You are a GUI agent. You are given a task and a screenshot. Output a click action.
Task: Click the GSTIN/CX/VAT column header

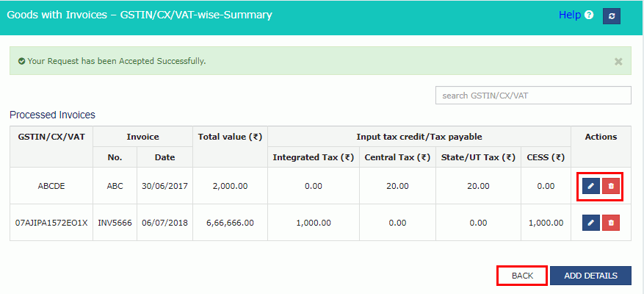51,137
